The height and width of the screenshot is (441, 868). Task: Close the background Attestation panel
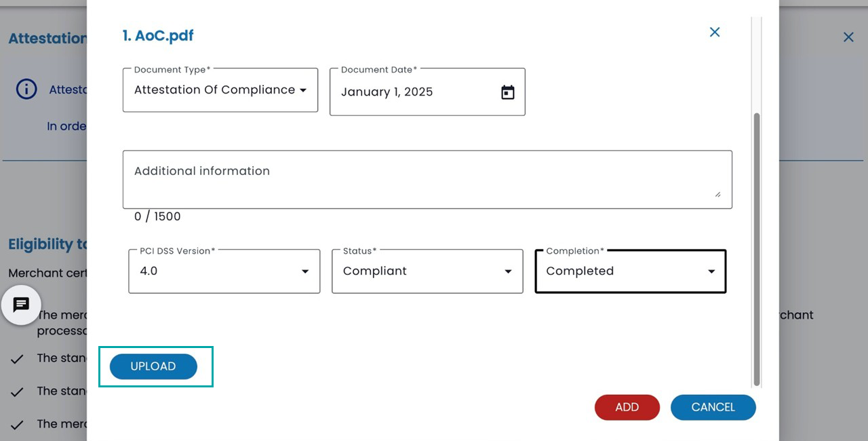[x=848, y=37]
